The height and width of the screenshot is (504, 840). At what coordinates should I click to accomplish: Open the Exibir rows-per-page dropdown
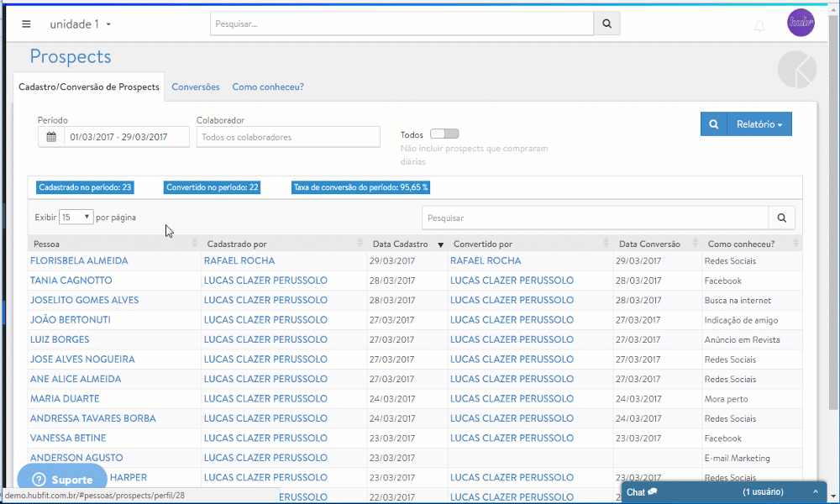pos(76,218)
